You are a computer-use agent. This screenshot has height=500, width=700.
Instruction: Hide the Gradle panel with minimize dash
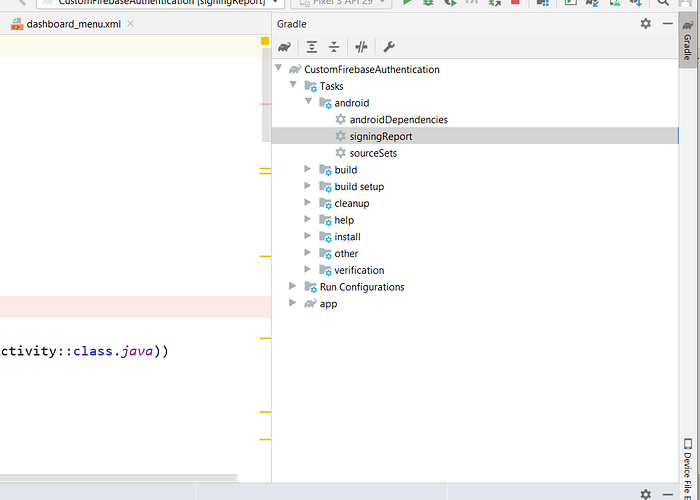[x=668, y=24]
